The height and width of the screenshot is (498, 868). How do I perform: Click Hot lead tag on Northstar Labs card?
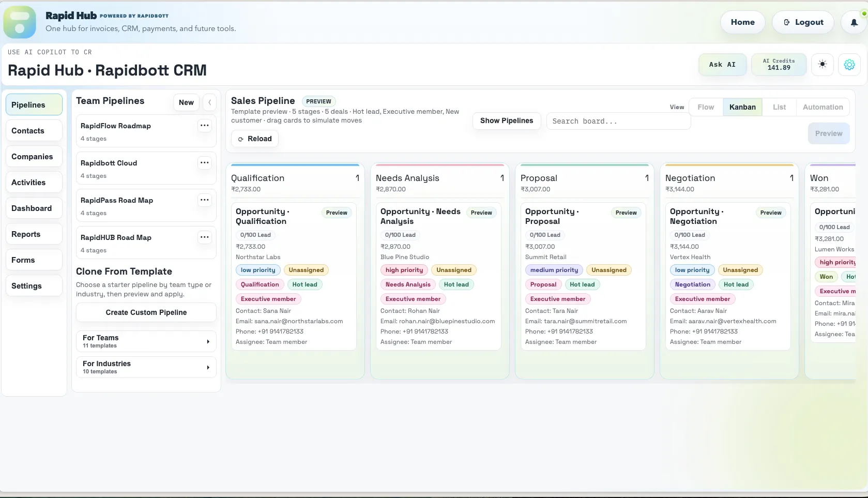click(305, 284)
